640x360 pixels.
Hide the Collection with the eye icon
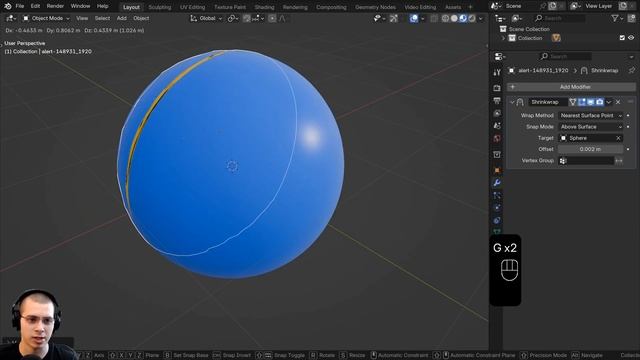pyautogui.click(x=631, y=38)
